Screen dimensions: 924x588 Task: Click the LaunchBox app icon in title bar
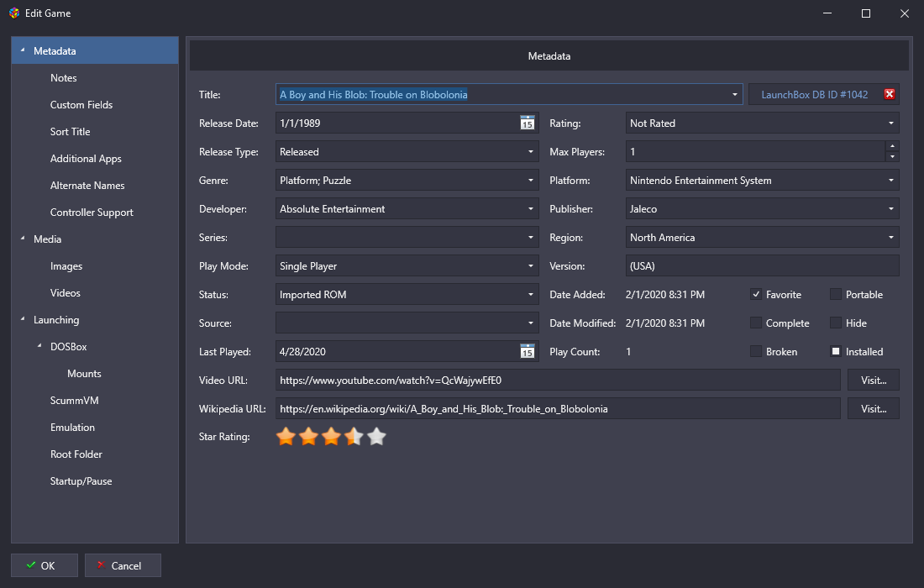(x=14, y=13)
